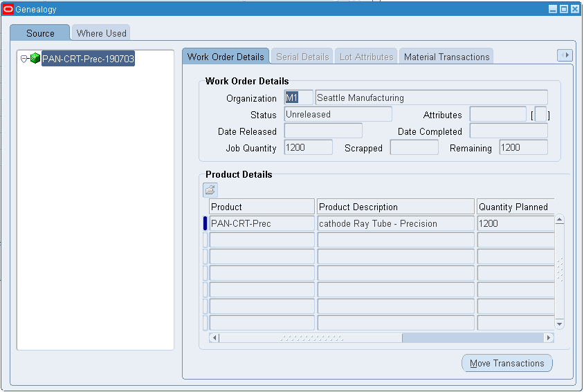
Task: Click the Move Transactions button
Action: [x=507, y=363]
